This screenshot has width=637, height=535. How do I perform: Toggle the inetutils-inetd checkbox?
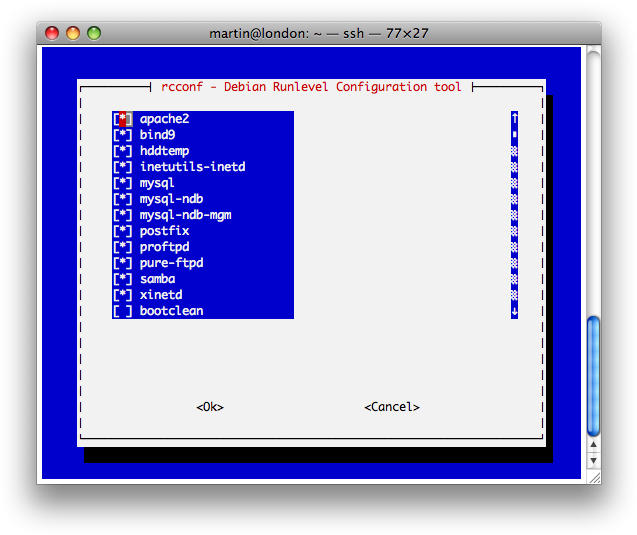[x=123, y=167]
